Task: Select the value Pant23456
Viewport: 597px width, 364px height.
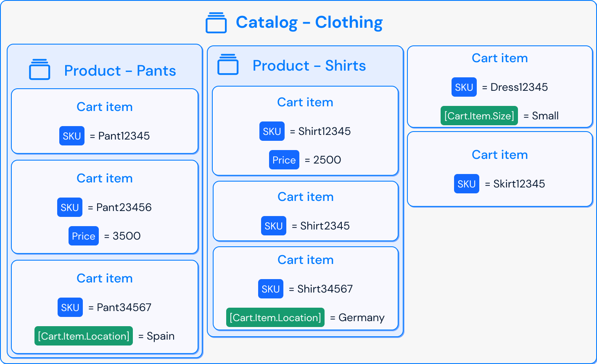Action: click(124, 207)
